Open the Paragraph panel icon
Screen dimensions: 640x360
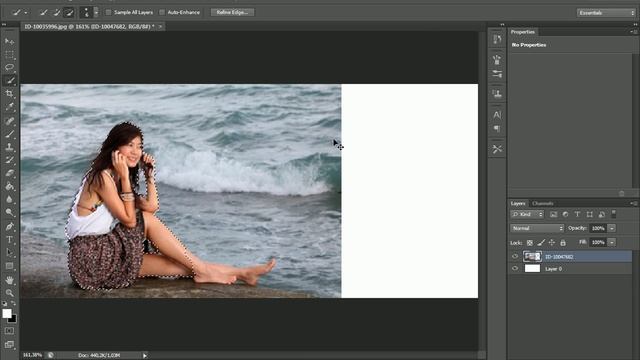pos(497,129)
